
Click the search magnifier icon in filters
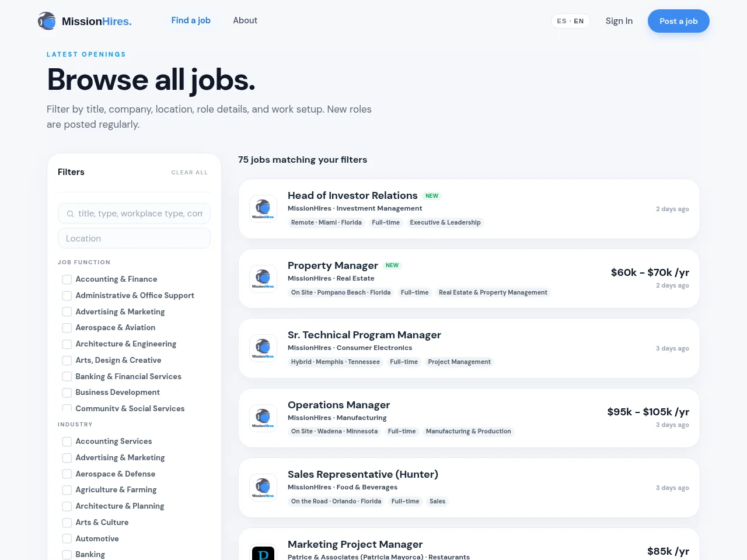(70, 214)
